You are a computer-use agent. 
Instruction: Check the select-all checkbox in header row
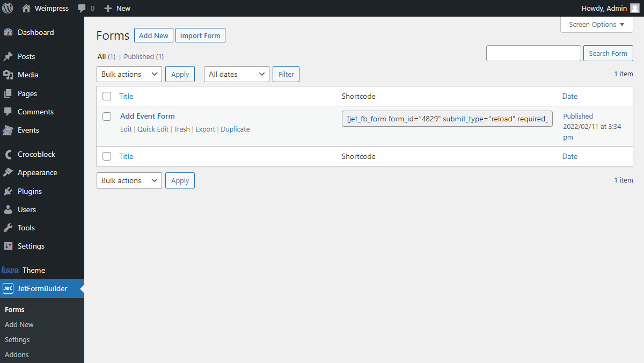[106, 96]
